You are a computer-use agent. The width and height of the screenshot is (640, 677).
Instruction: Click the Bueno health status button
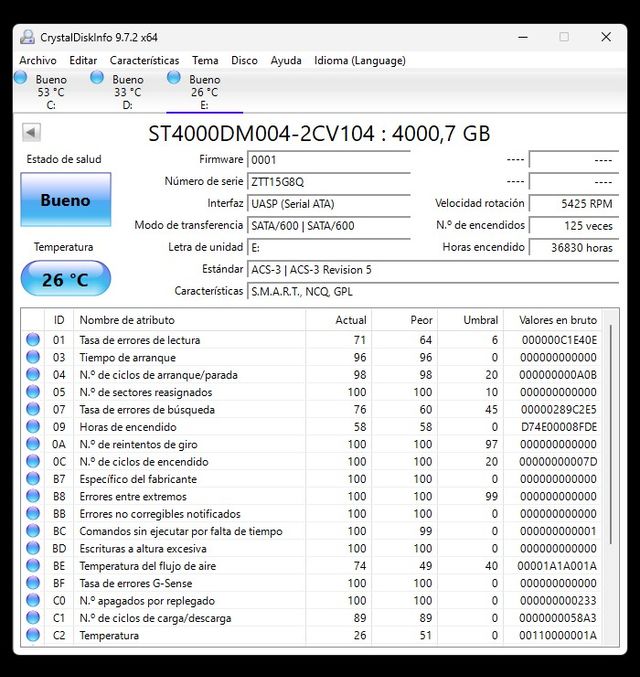point(66,199)
